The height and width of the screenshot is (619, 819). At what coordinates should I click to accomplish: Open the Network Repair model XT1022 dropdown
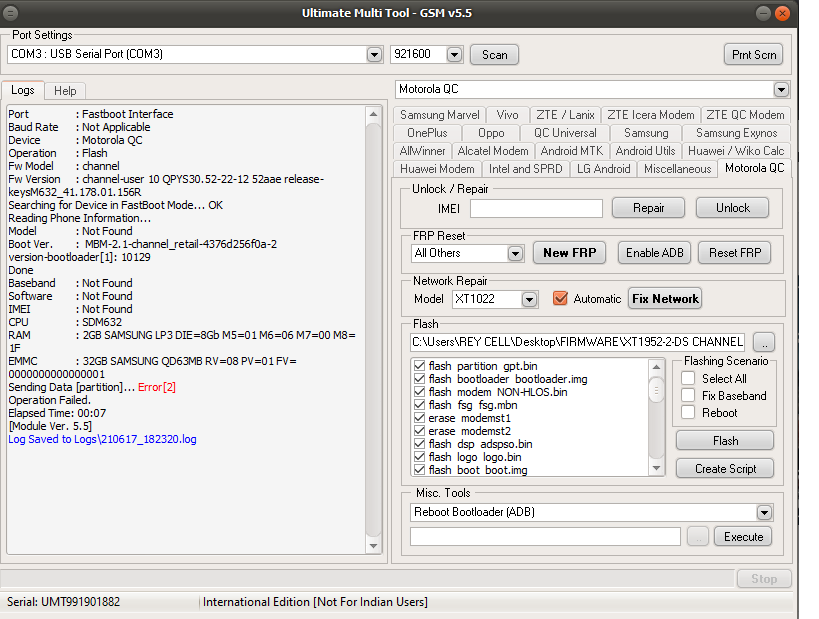coord(529,299)
